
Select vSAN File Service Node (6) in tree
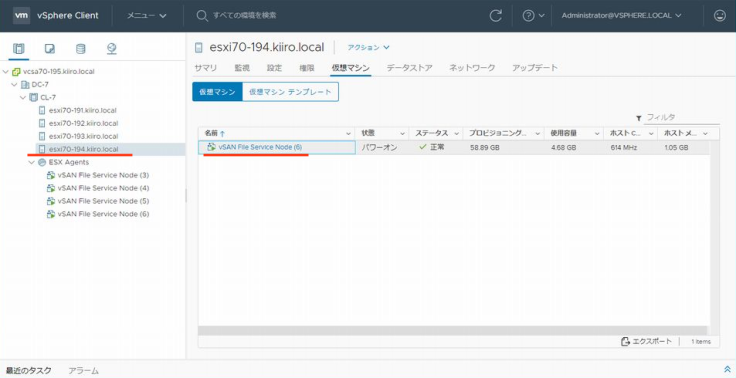(x=103, y=214)
